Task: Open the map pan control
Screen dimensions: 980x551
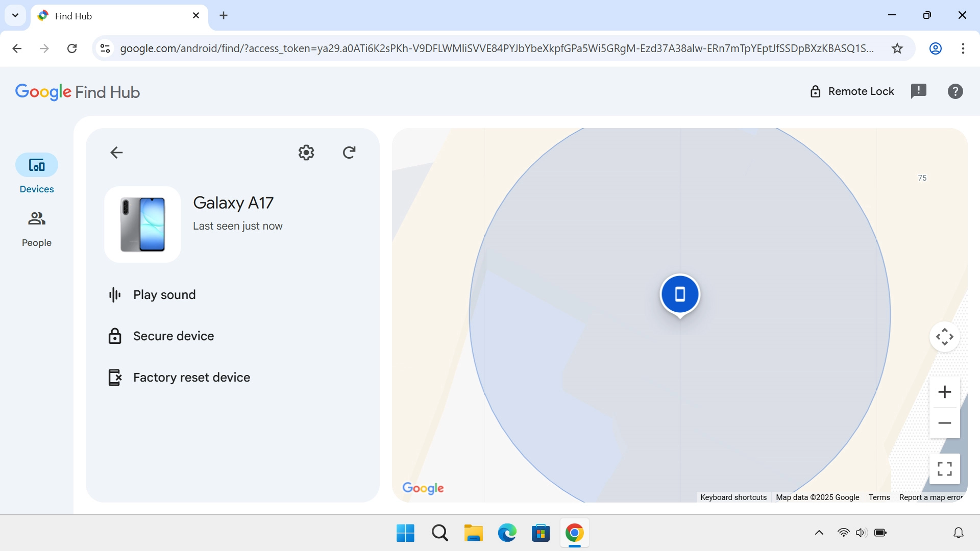Action: pyautogui.click(x=944, y=336)
